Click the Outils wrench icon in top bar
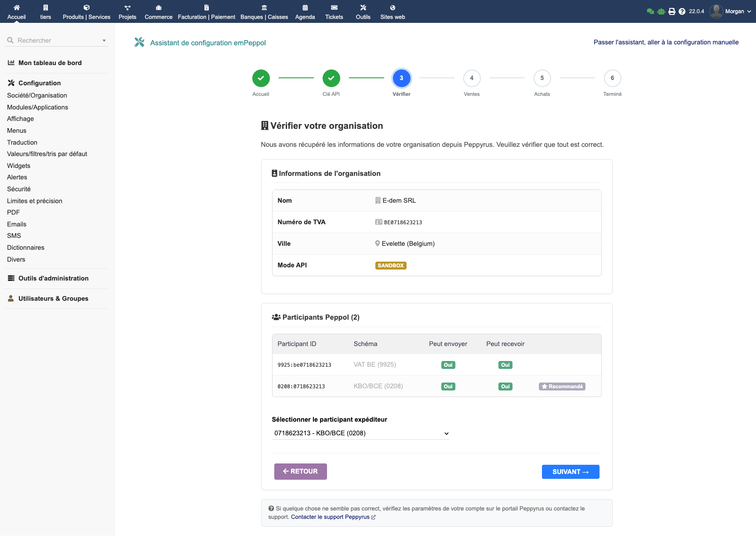This screenshot has height=536, width=756. [363, 7]
